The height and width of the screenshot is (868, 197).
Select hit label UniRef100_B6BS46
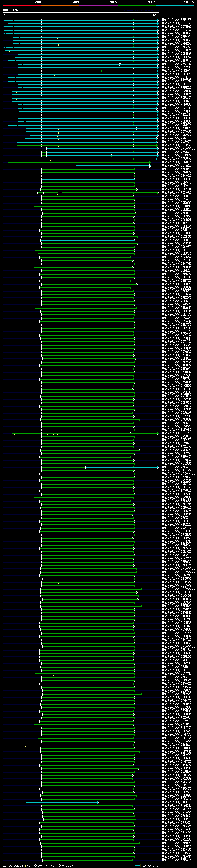click(x=177, y=860)
